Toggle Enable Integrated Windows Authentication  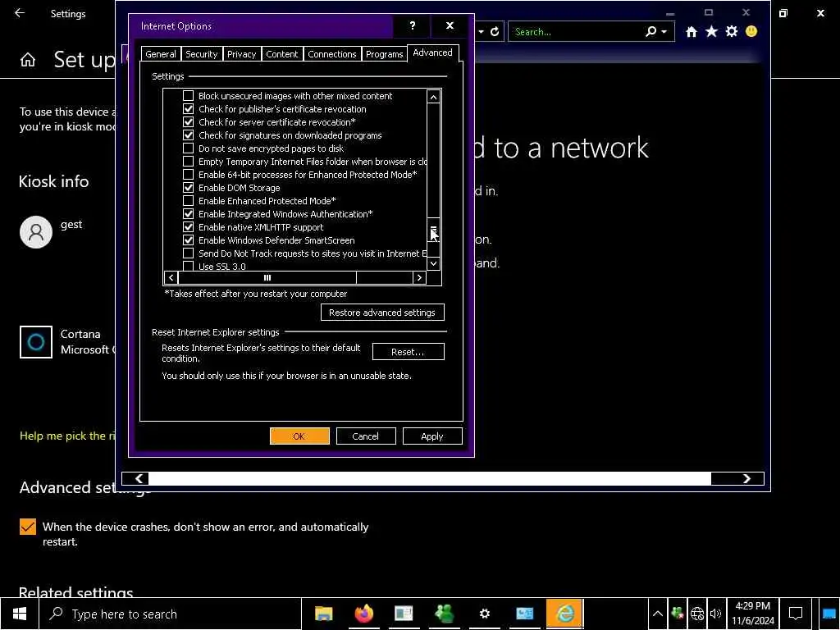tap(188, 214)
